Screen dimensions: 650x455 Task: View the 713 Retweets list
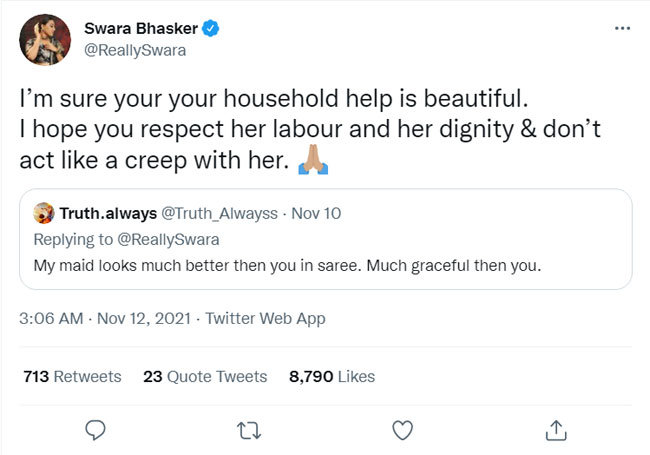pyautogui.click(x=72, y=376)
